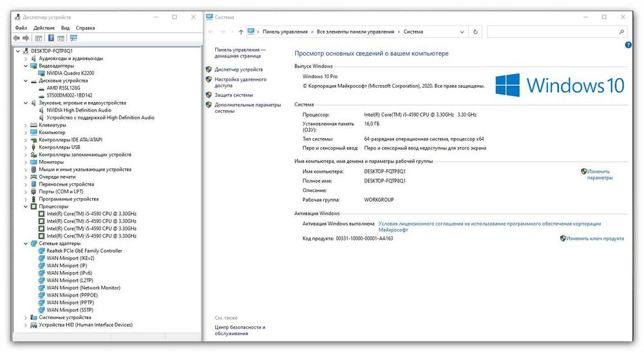644x352 pixels.
Task: Click the Help icon in Device Manager toolbar
Action: 51,38
